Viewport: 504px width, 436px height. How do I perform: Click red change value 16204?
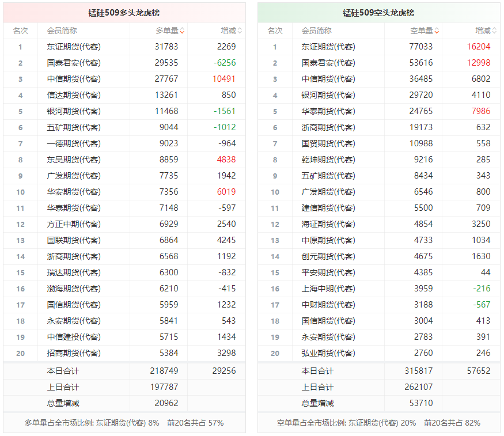(479, 47)
